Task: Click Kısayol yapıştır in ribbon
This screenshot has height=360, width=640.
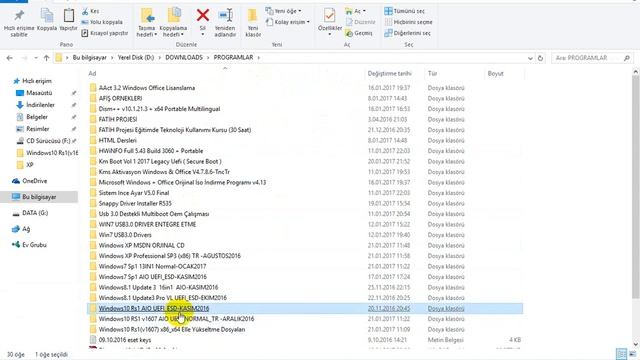Action: (x=105, y=33)
